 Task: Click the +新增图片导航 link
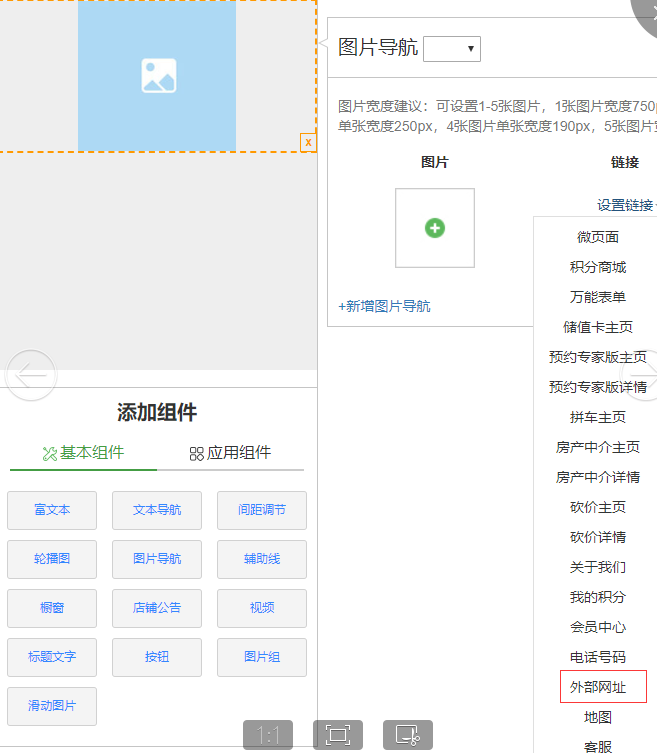(385, 306)
